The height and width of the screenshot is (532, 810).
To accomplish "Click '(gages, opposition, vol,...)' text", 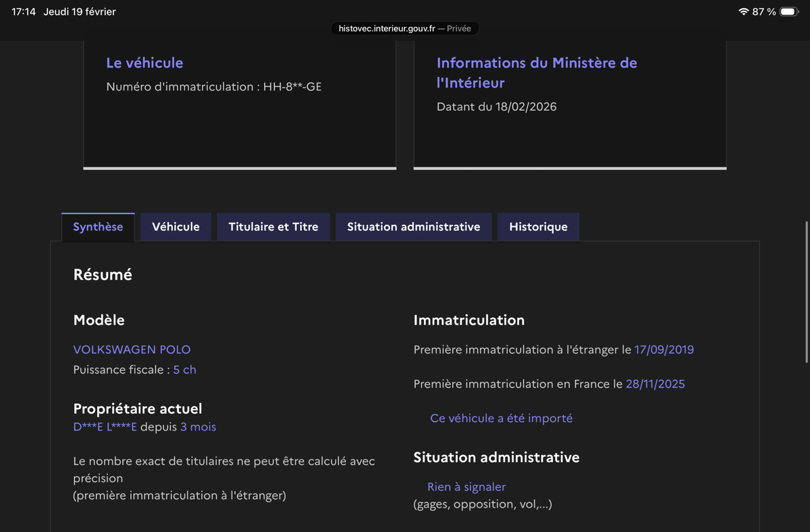I will click(483, 504).
